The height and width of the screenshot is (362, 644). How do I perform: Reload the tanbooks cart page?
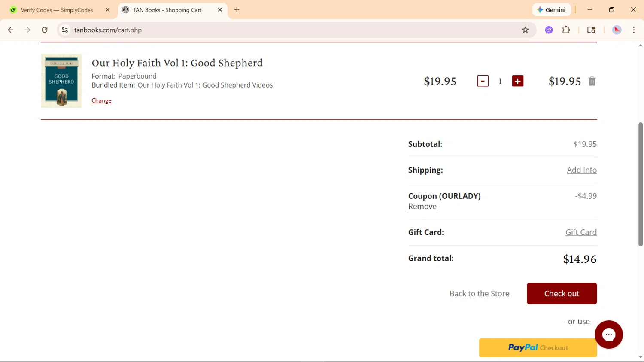[45, 30]
